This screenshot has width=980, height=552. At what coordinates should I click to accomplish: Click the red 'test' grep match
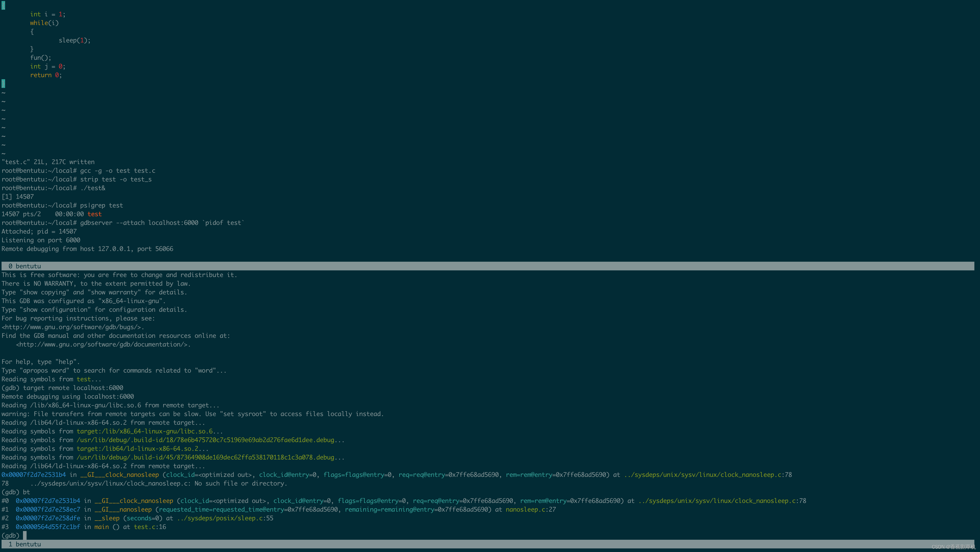94,214
